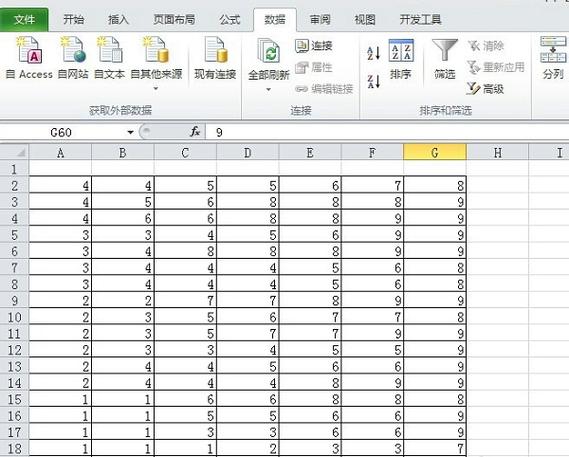
Task: Switch to the 开始 Home tab
Action: 74,19
